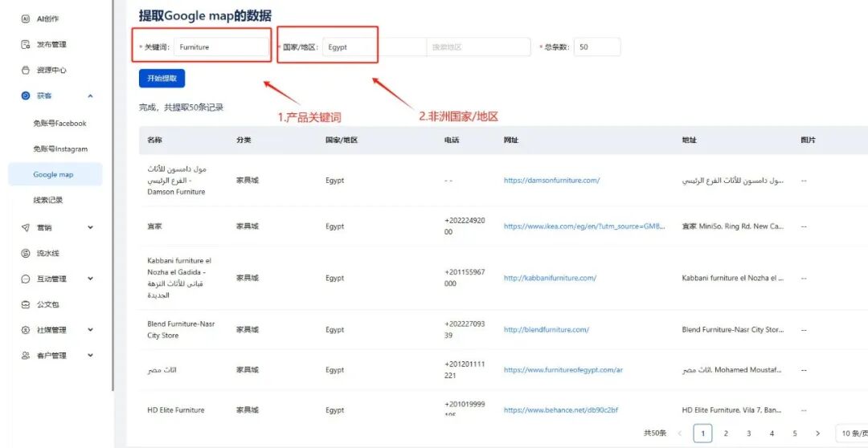This screenshot has height=448, width=868.
Task: Go to page 2
Action: (726, 433)
